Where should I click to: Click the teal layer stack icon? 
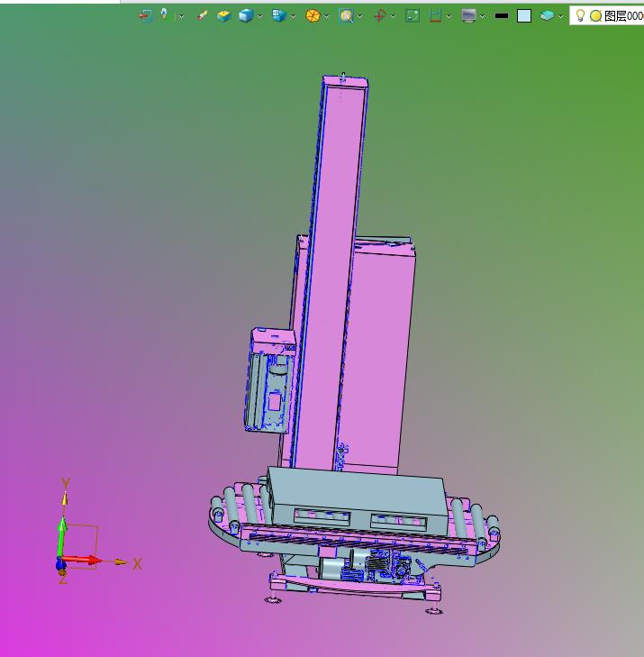(547, 16)
